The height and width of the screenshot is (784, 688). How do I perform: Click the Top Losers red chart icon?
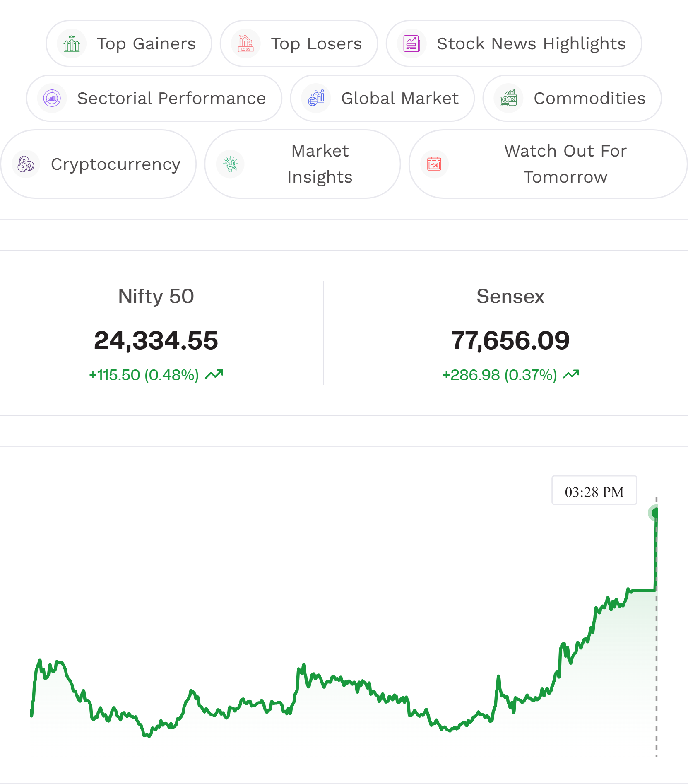[246, 43]
